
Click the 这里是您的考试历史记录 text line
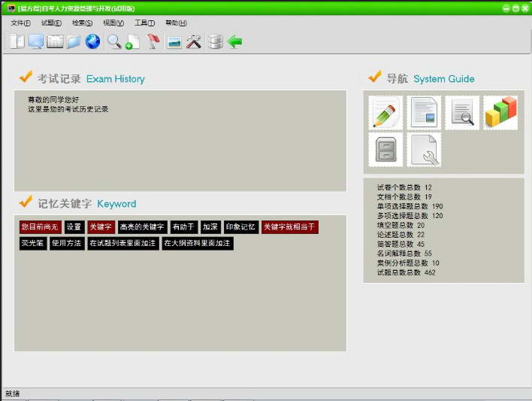(x=68, y=109)
